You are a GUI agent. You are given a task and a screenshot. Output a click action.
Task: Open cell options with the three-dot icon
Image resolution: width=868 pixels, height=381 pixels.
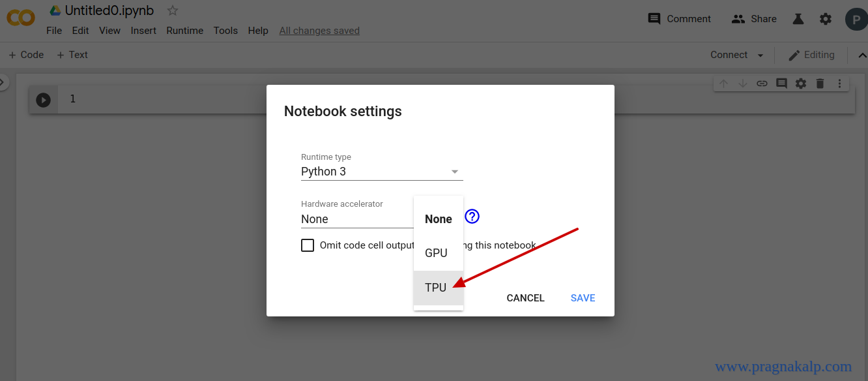click(839, 84)
